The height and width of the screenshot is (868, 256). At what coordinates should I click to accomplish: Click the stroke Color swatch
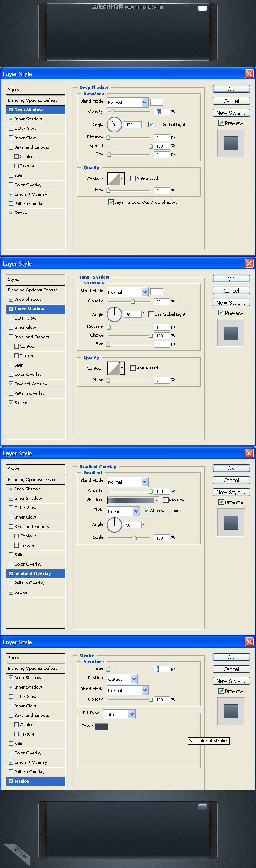coord(101,726)
